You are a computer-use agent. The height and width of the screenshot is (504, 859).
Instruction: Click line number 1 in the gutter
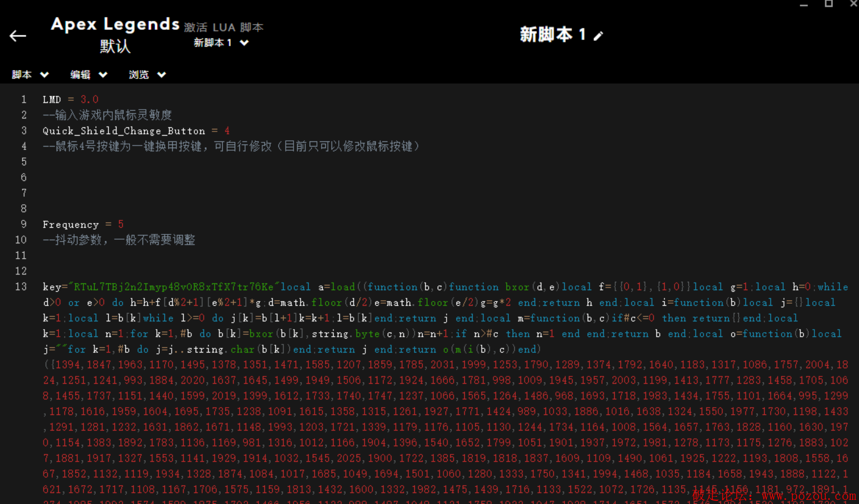tap(23, 99)
